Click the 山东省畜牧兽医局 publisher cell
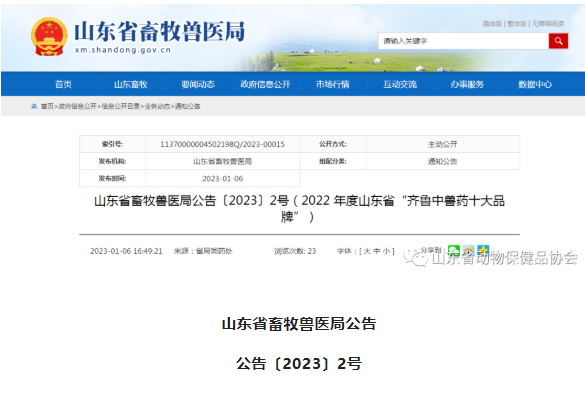 [x=222, y=161]
